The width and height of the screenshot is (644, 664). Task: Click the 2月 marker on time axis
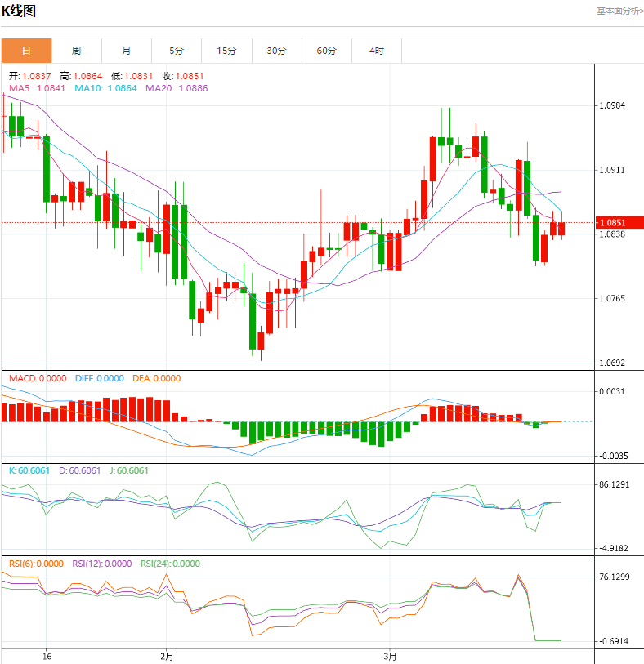167,657
